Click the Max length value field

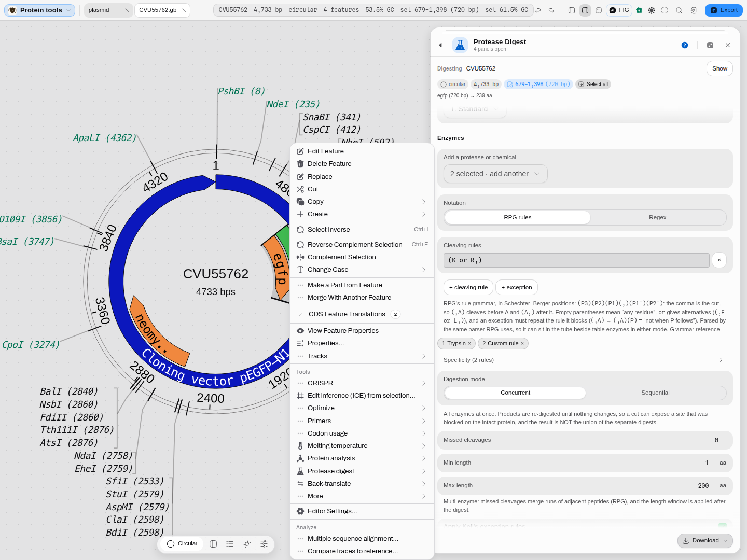[703, 486]
